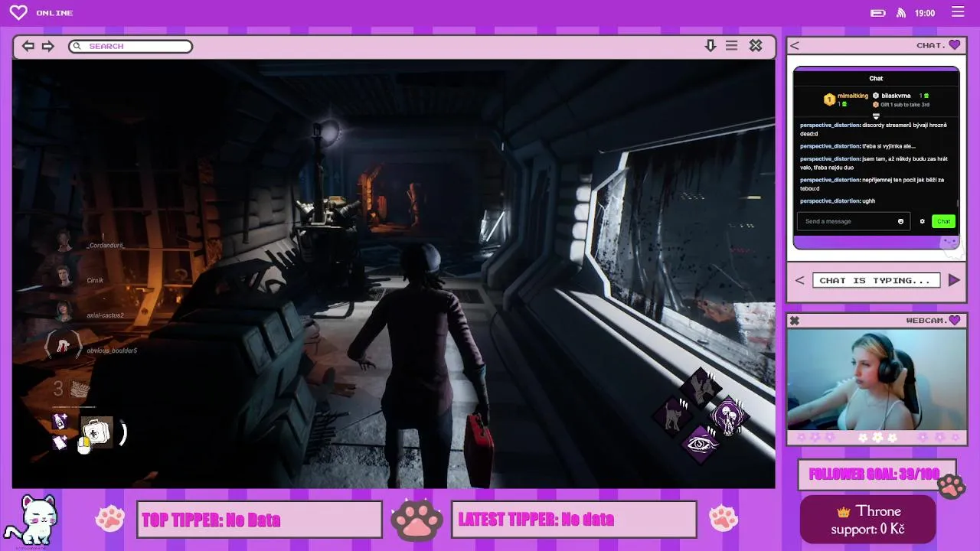Click into 'Send a message' field
This screenshot has width=980, height=551.
pyautogui.click(x=853, y=221)
